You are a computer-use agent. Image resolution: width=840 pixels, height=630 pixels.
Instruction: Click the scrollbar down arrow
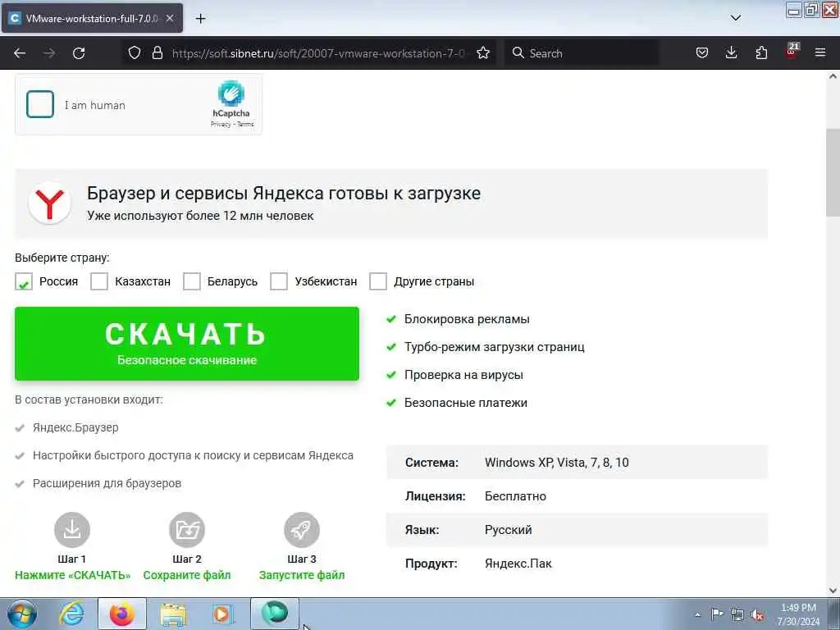pyautogui.click(x=833, y=590)
